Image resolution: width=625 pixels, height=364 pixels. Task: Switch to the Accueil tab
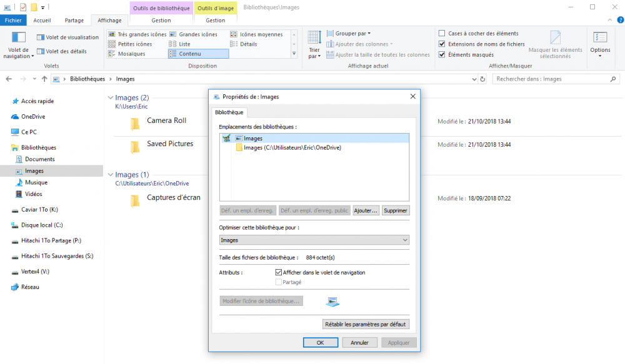coord(42,21)
